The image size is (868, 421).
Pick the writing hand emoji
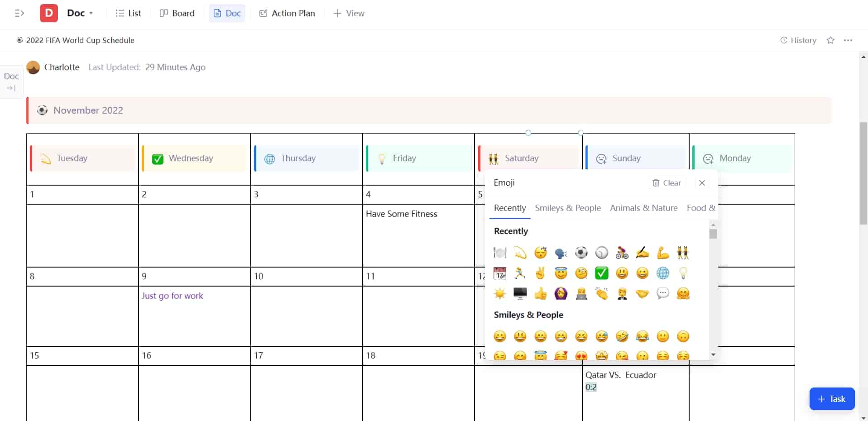pos(643,252)
